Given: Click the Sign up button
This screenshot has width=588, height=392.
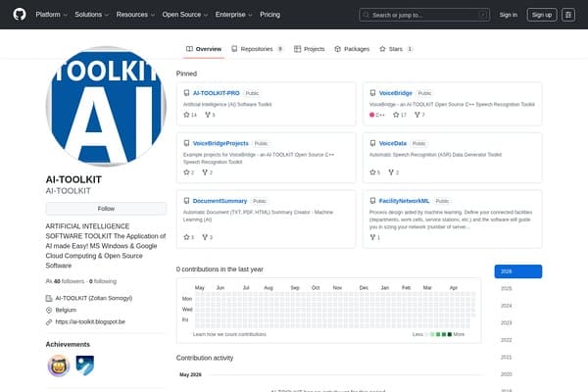Looking at the screenshot, I should [542, 15].
